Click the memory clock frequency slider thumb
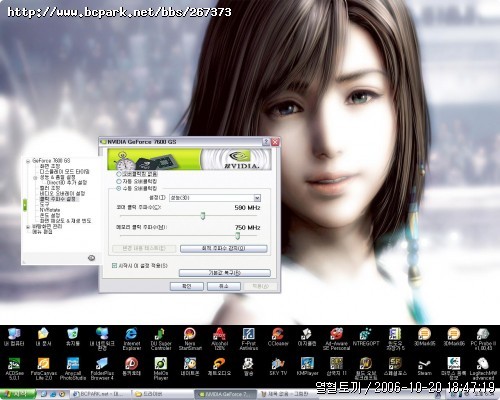 point(237,236)
